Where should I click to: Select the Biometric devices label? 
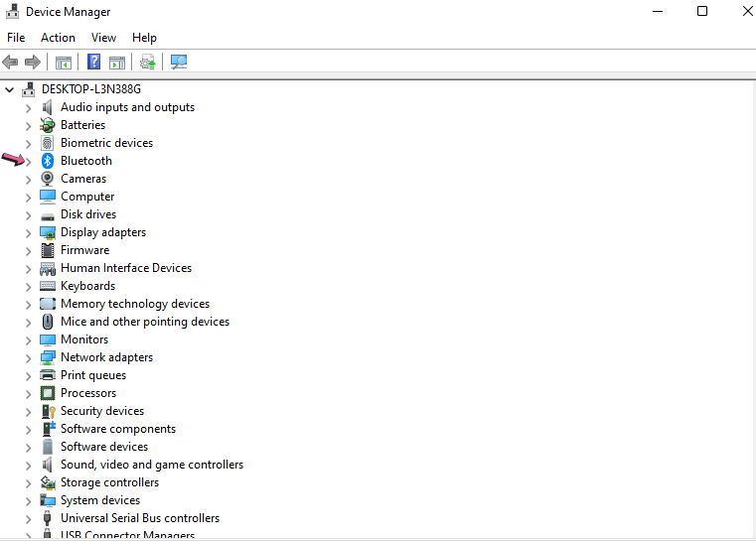[106, 143]
